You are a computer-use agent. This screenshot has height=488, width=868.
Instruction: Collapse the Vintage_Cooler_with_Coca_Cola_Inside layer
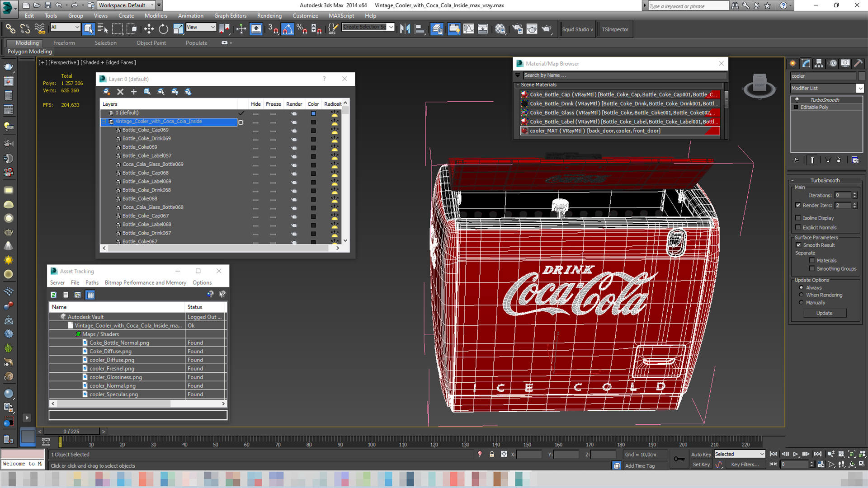[104, 122]
